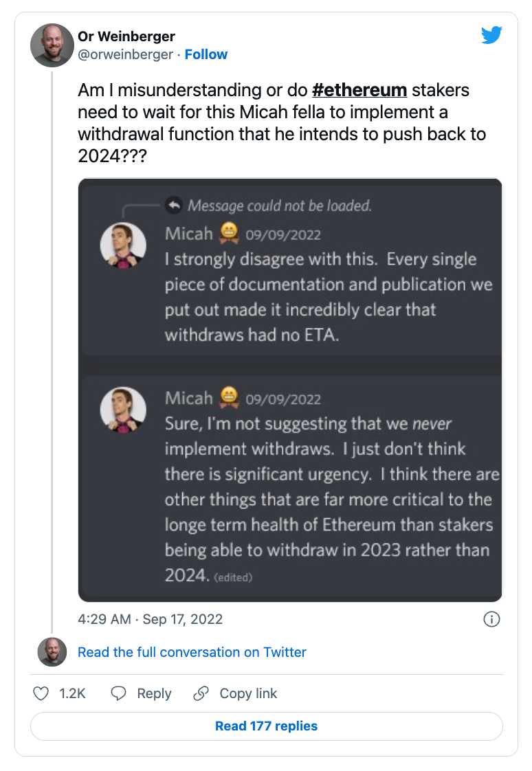
Task: Open the 4:29 AM Sep 17, 2022 timestamp
Action: (151, 619)
